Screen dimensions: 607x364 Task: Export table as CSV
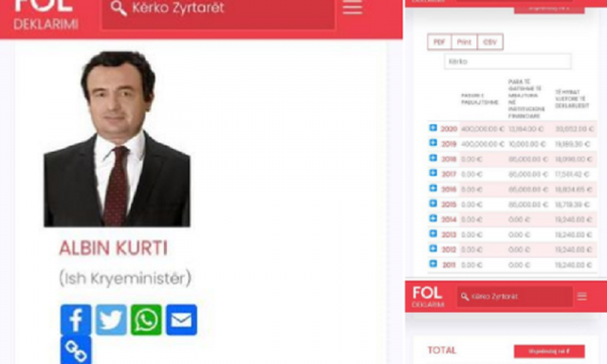click(x=490, y=42)
